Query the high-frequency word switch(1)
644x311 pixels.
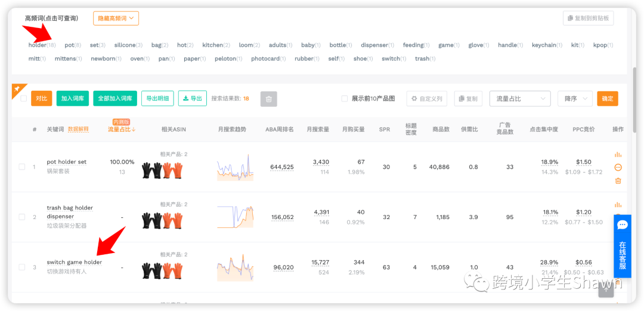click(394, 59)
